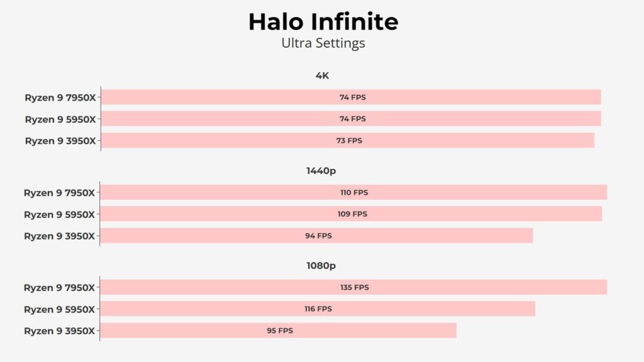This screenshot has width=644, height=362.
Task: Click the Ryzen 9 3950X label under 1080p
Action: pyautogui.click(x=59, y=331)
